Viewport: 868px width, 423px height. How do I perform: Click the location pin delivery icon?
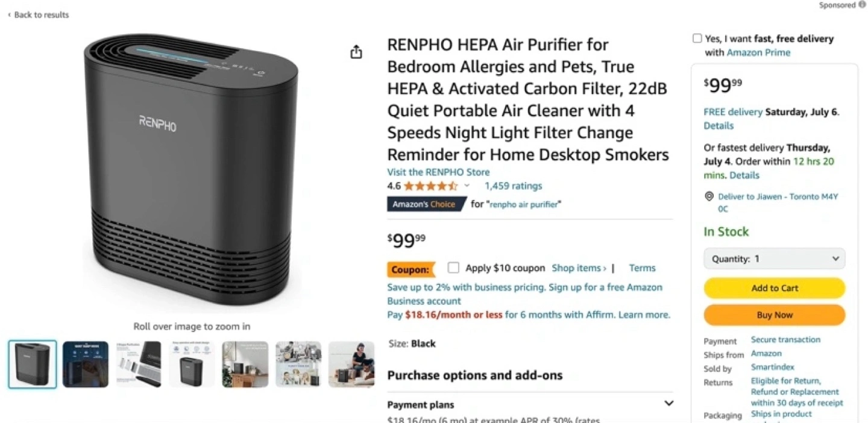click(709, 197)
